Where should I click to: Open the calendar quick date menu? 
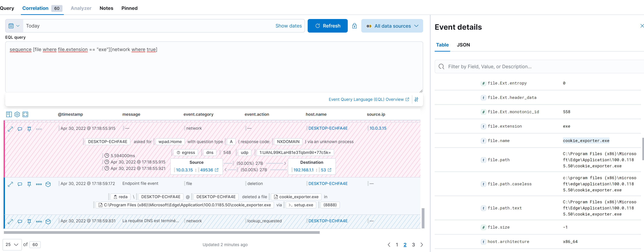point(14,26)
